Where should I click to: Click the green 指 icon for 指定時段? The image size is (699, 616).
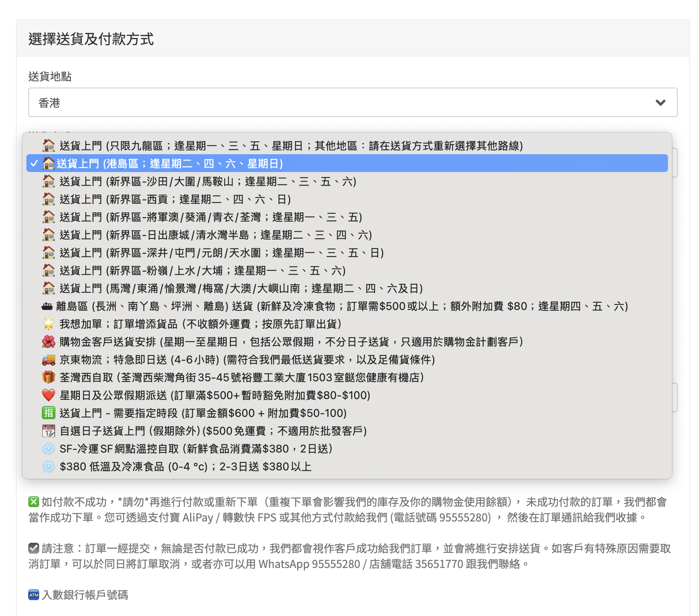click(x=48, y=413)
